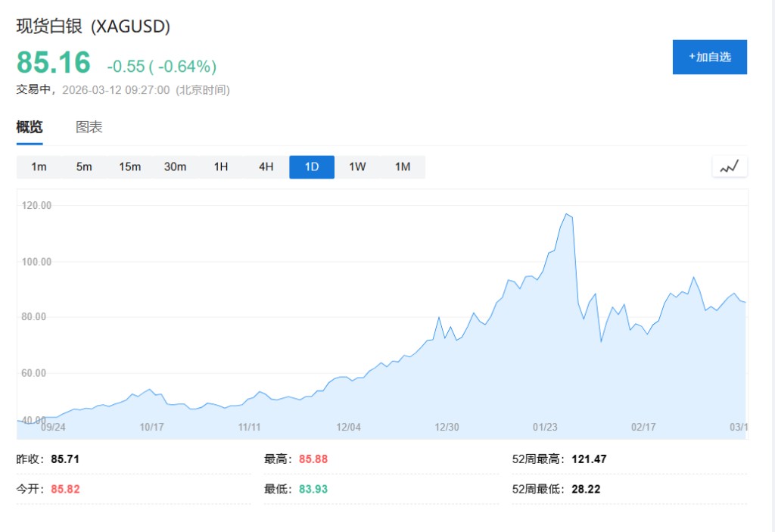Click the 52周最高 value 121.47
775x532 pixels.
tap(589, 459)
